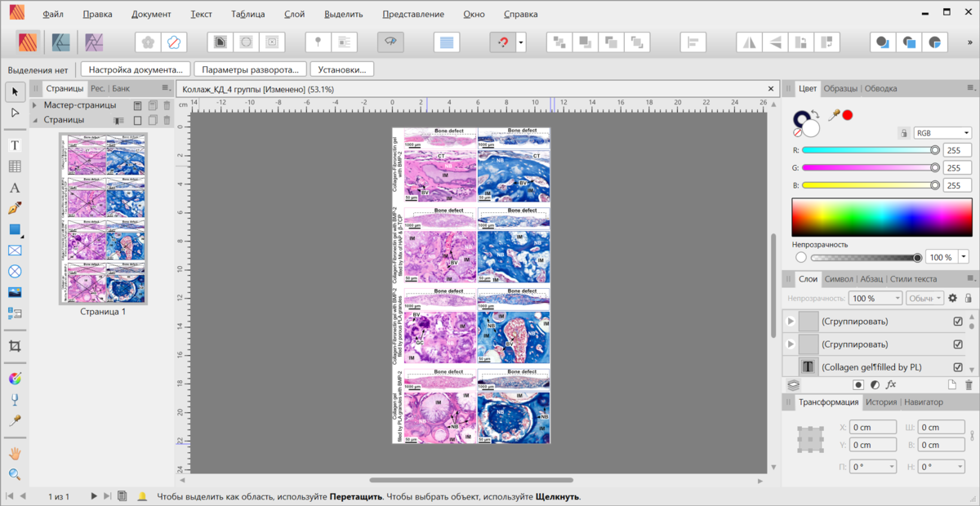Select the Rectangle shape tool

[x=15, y=230]
